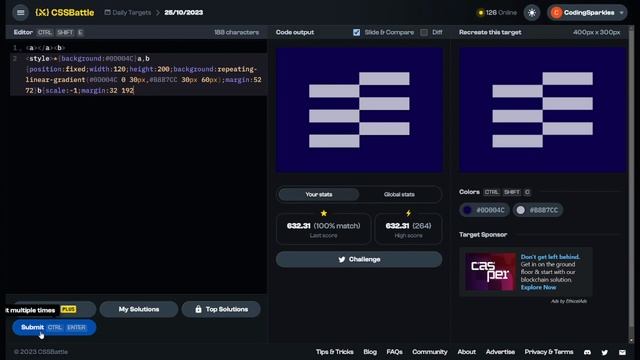
Task: Open the Blog footer link
Action: coord(370,352)
